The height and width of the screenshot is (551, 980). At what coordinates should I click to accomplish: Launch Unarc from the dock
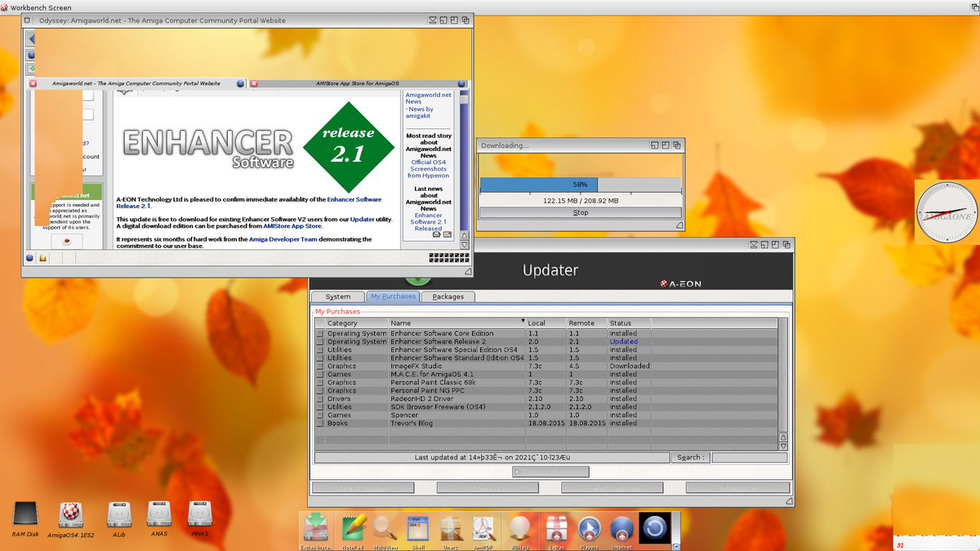coord(452,531)
